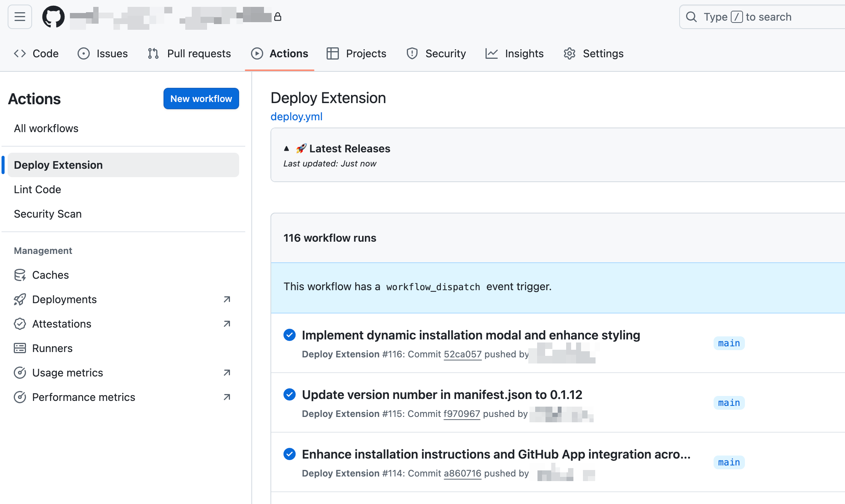Collapse the Latest Releases section
This screenshot has height=504, width=845.
pyautogui.click(x=287, y=149)
